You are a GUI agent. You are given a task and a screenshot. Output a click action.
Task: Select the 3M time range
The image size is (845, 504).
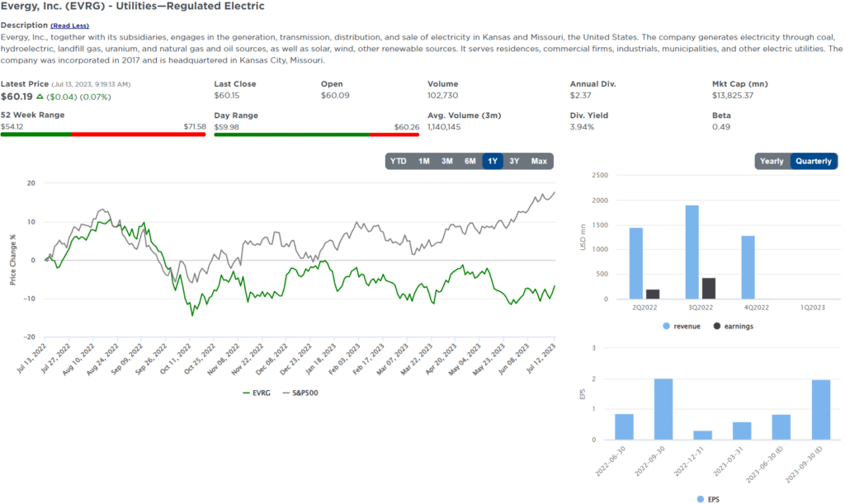pos(446,161)
